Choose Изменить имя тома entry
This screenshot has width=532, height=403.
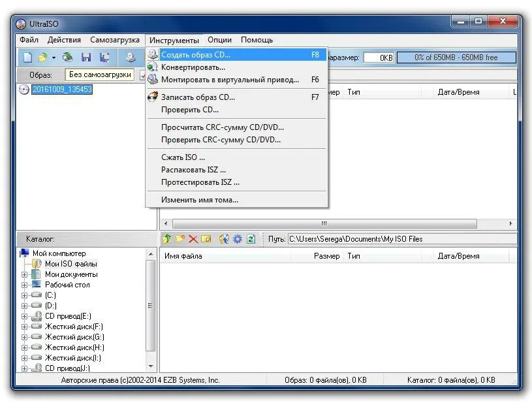coord(237,200)
